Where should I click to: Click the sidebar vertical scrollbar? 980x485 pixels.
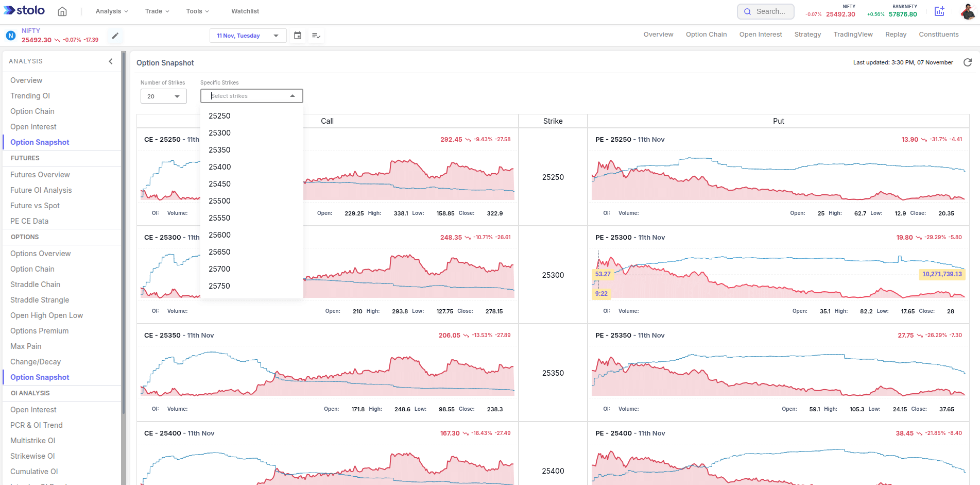click(124, 232)
